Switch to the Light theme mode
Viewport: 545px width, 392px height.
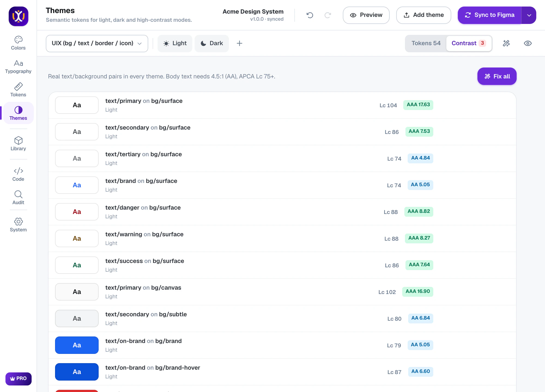coord(175,43)
